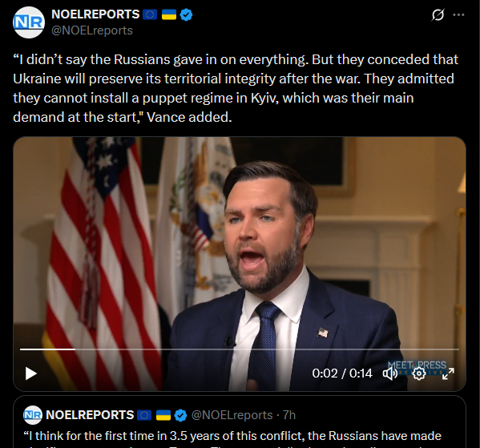480x448 pixels.
Task: Mute the video with the speaker icon
Action: pos(390,373)
